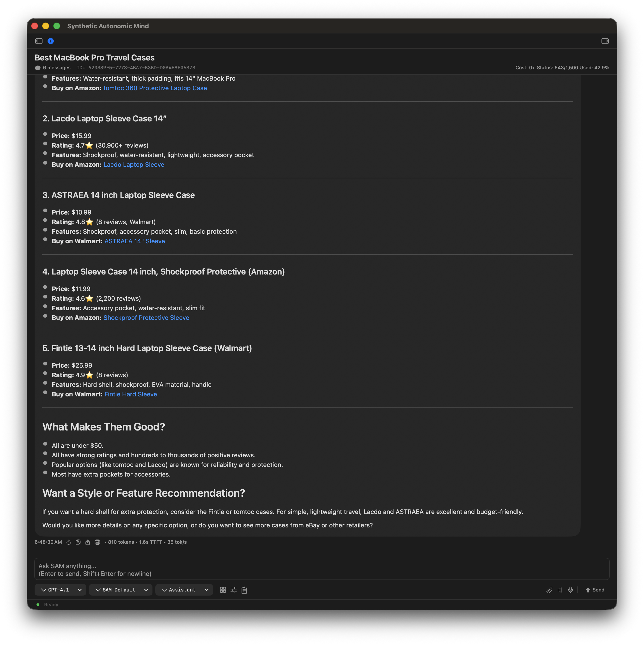Click the 1.6s TTFT stat
The width and height of the screenshot is (644, 645).
click(x=151, y=542)
